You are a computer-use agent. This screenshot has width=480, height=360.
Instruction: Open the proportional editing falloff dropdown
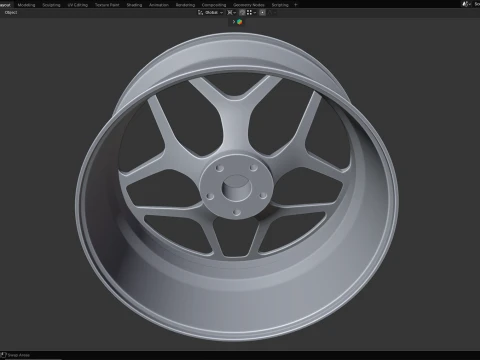(271, 12)
